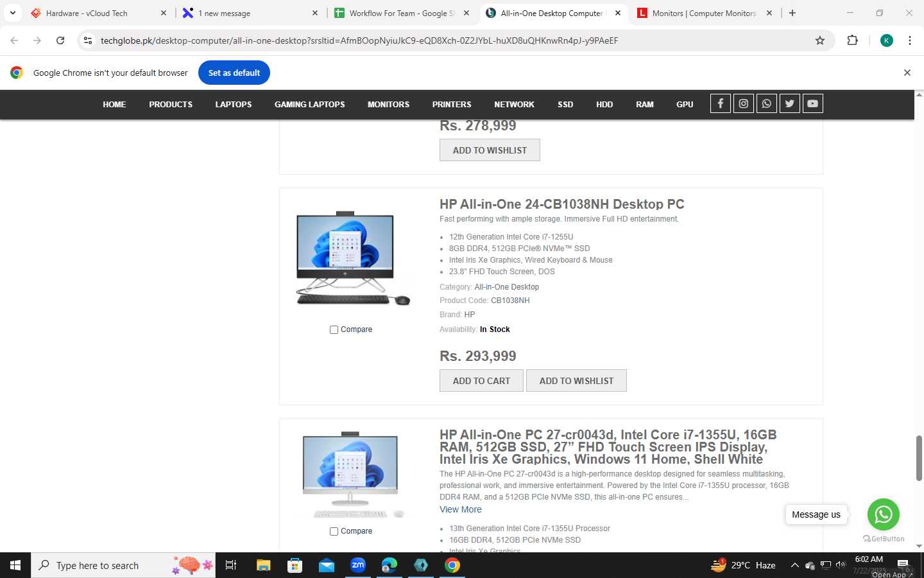This screenshot has width=924, height=578.
Task: Open PRODUCTS menu item
Action: [x=171, y=104]
